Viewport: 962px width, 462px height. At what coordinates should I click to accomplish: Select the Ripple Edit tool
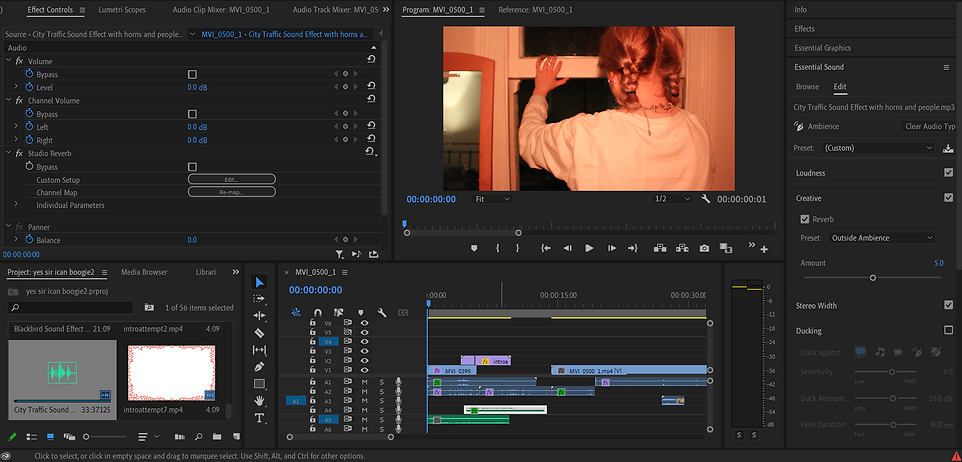pyautogui.click(x=260, y=315)
